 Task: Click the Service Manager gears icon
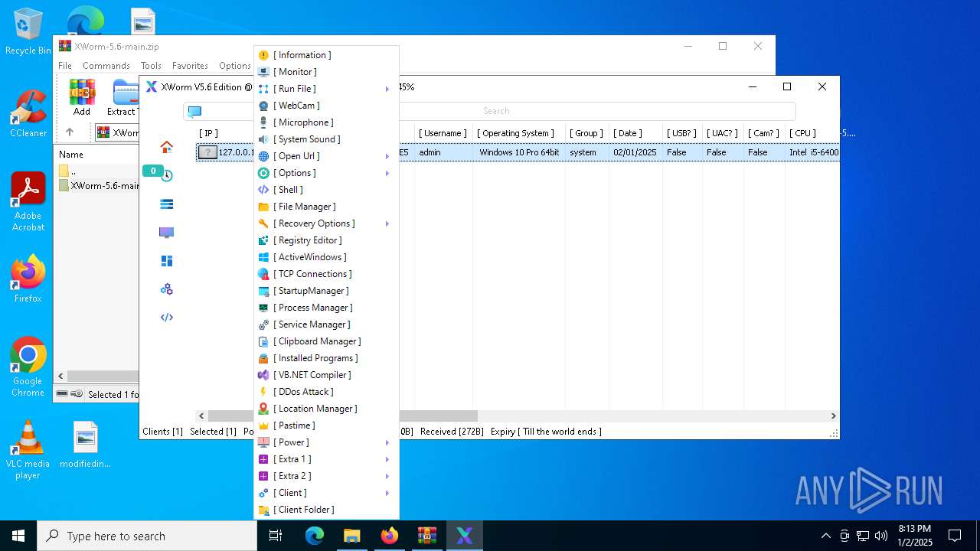coord(263,324)
